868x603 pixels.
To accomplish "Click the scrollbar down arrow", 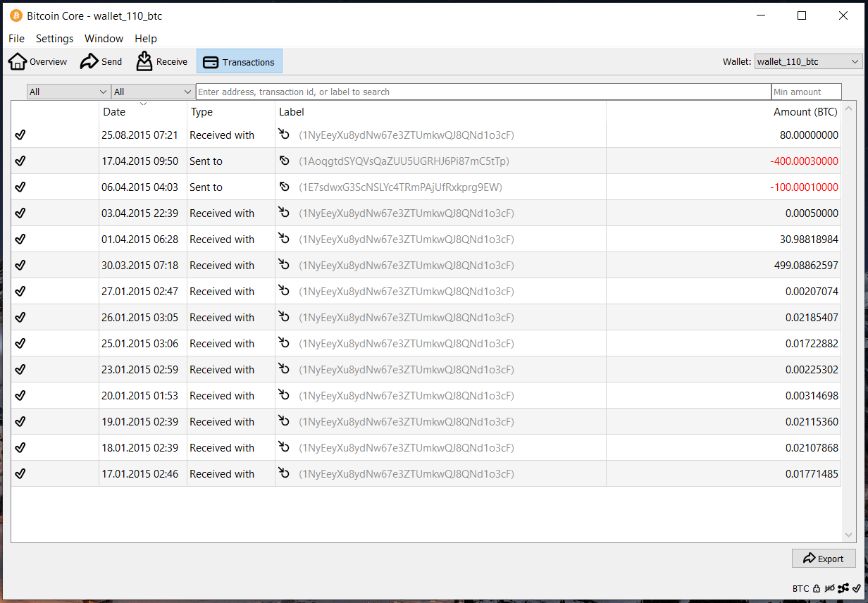I will coord(848,535).
